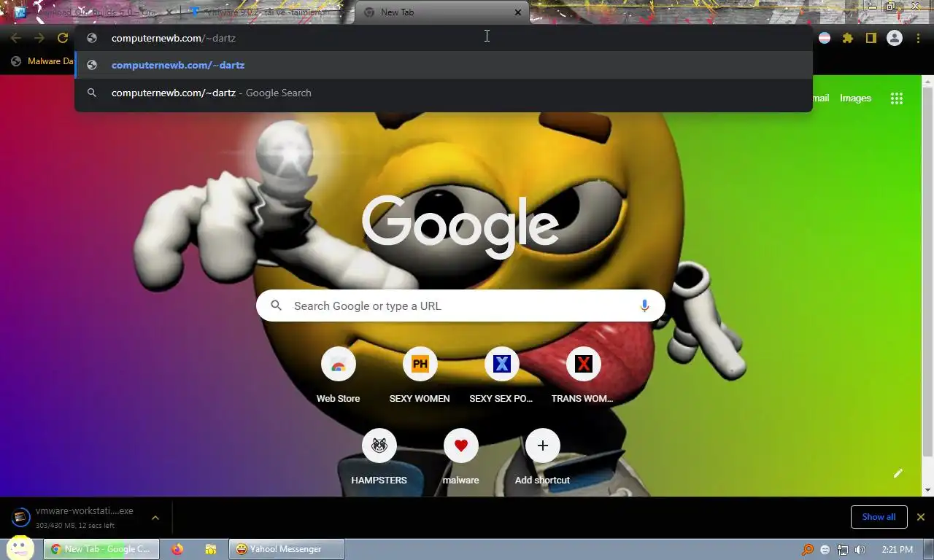
Task: Open the Images link
Action: (855, 98)
